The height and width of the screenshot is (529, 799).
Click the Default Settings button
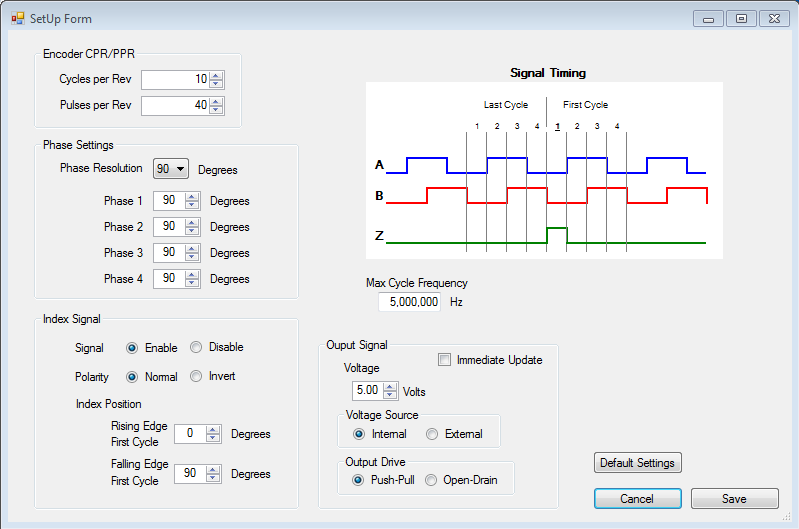coord(638,463)
